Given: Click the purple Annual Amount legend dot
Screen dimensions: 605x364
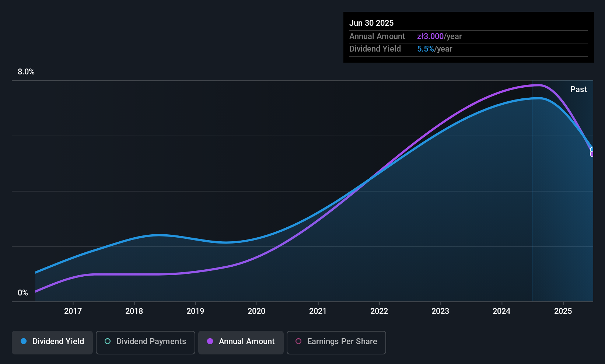Looking at the screenshot, I should 209,342.
